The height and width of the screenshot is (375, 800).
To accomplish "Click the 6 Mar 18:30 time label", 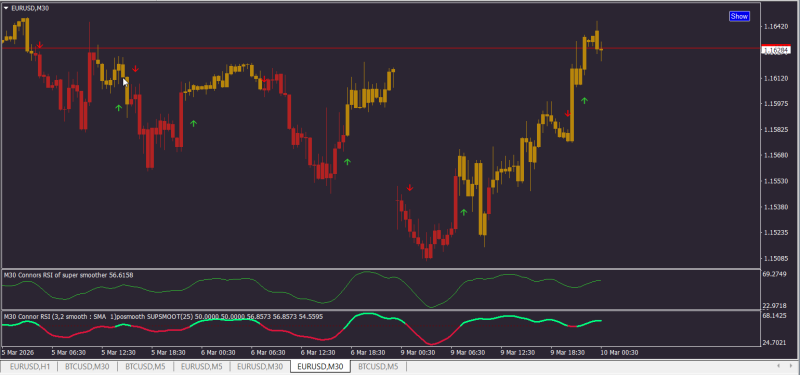I will (368, 352).
